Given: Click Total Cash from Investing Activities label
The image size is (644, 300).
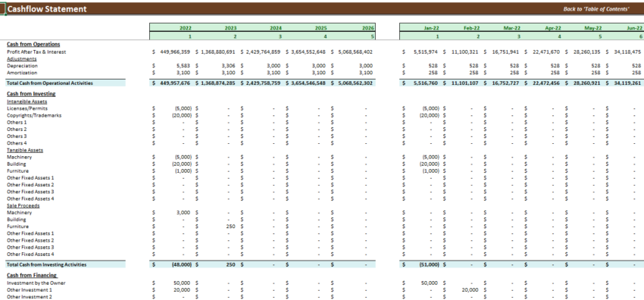Looking at the screenshot, I should 47,264.
